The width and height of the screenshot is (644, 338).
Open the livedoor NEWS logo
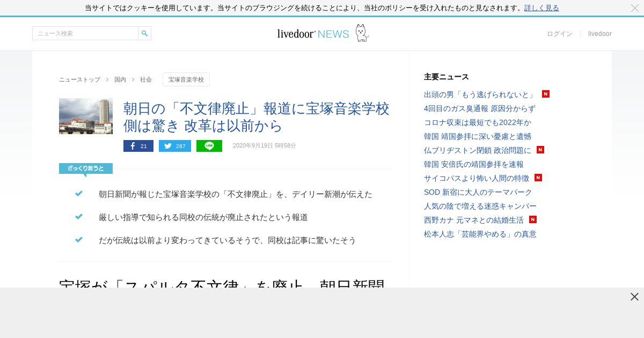point(313,34)
